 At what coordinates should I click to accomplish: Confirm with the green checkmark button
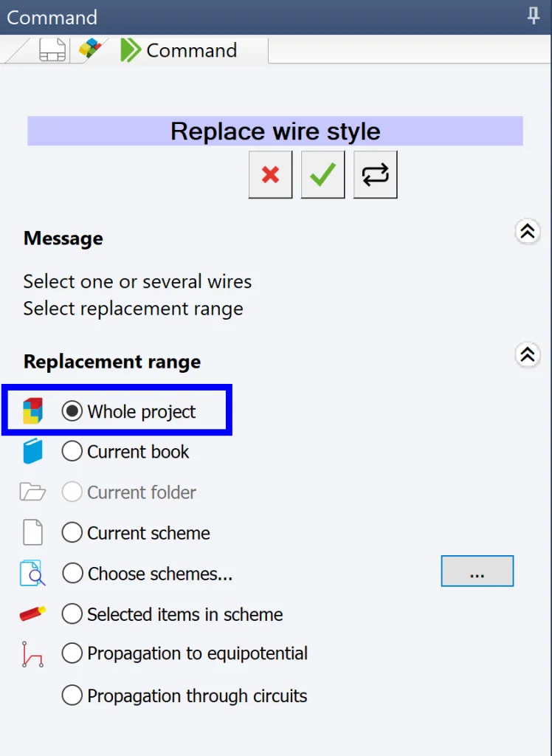point(322,175)
